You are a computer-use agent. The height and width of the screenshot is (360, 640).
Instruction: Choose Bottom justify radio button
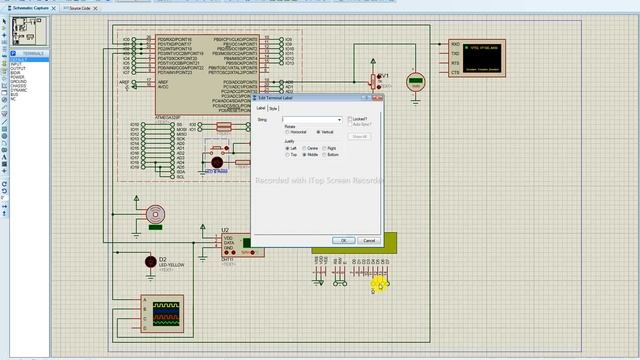[x=324, y=155]
